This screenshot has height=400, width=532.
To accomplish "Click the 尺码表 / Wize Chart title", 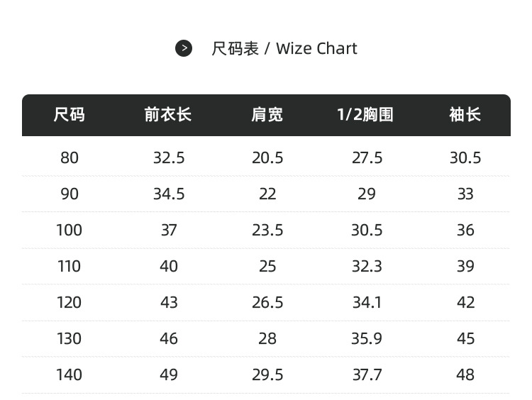I will coord(284,48).
